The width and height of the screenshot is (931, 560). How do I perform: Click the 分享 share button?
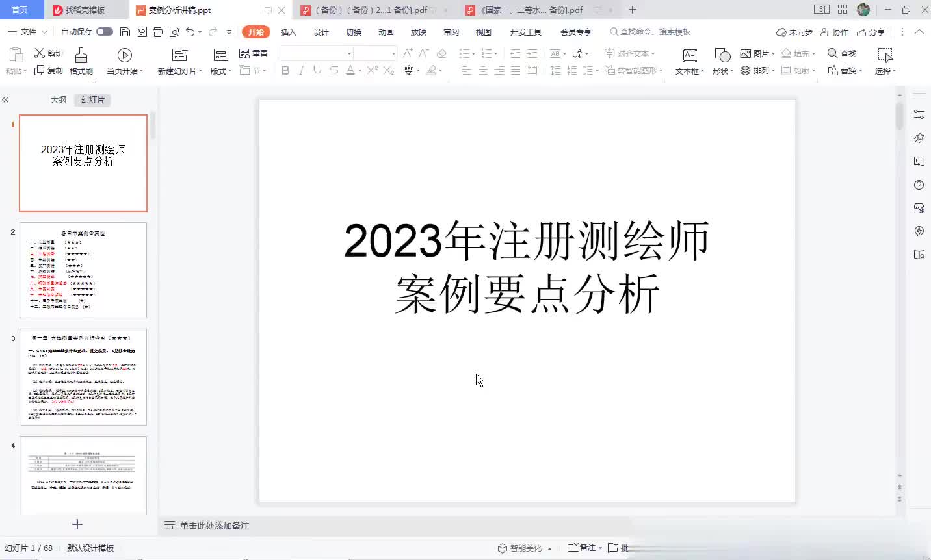[x=871, y=32]
